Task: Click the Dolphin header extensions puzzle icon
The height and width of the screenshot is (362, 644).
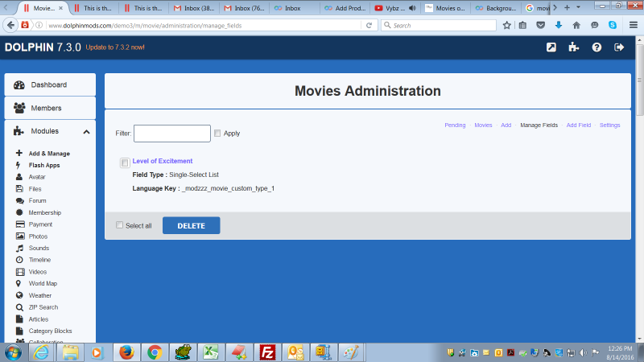Action: coord(574,47)
